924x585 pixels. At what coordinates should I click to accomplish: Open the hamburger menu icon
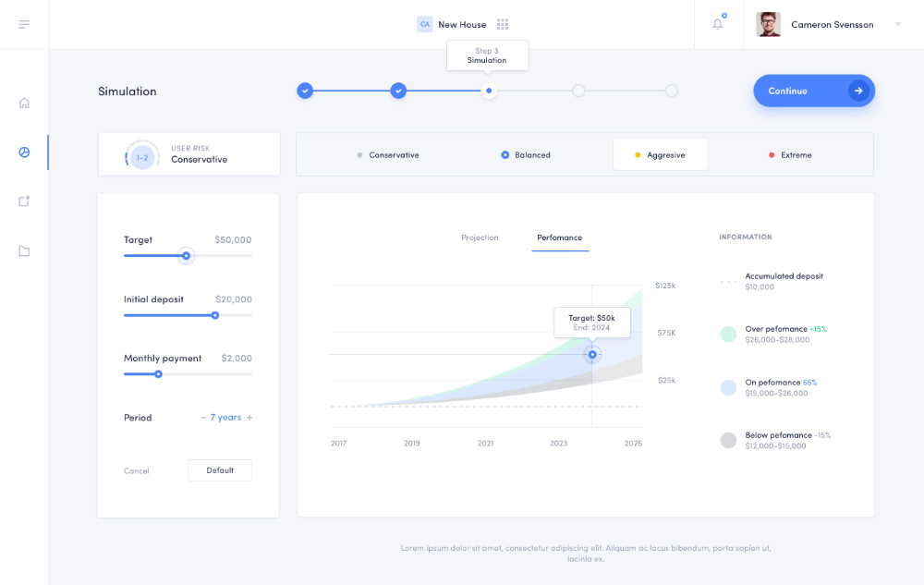(x=24, y=24)
